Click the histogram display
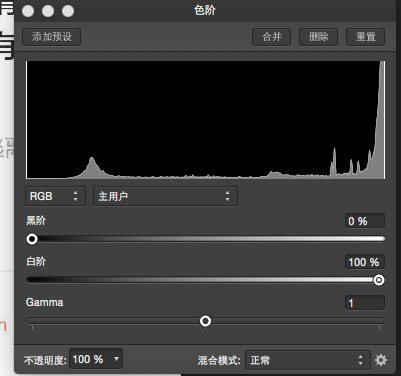This screenshot has width=401, height=376. coord(205,120)
